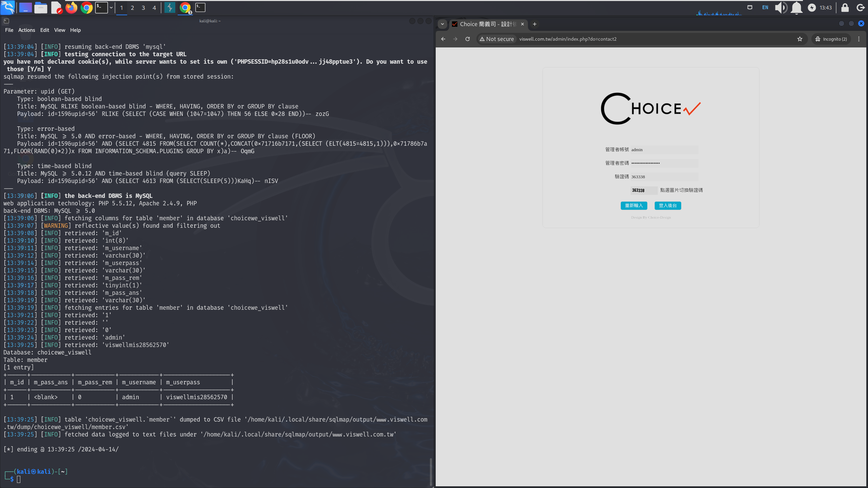Open the terminal File menu
Viewport: 868px width, 488px height.
click(x=9, y=30)
